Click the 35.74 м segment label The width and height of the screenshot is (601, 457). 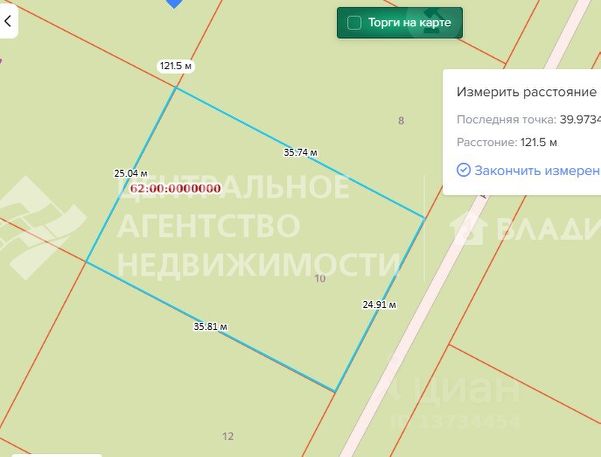[300, 153]
